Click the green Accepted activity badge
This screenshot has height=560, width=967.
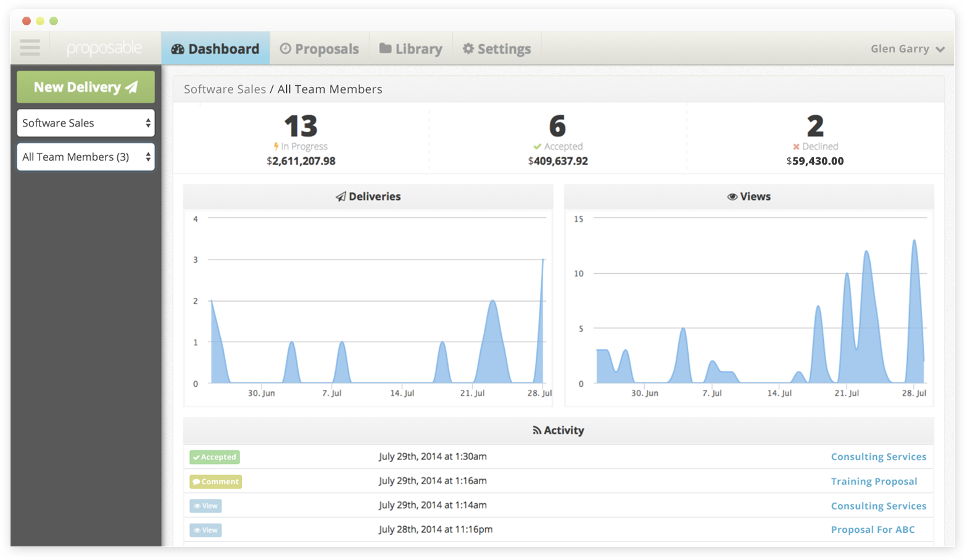215,457
